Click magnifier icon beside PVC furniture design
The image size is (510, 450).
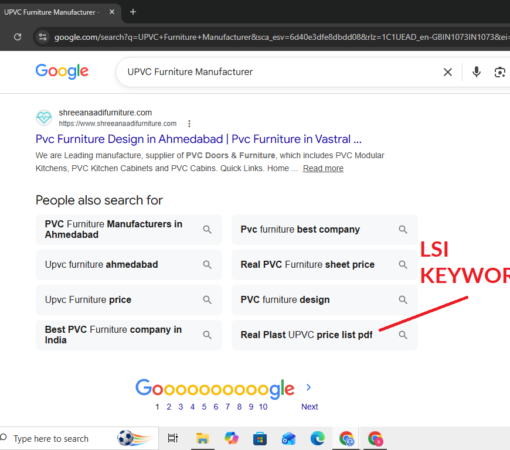(403, 300)
